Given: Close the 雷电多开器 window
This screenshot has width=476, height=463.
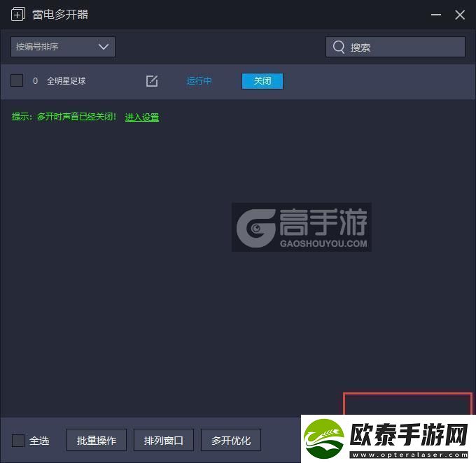Looking at the screenshot, I should click(460, 15).
